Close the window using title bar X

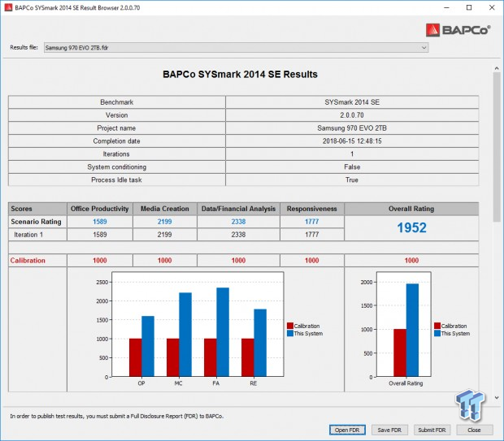(492, 8)
